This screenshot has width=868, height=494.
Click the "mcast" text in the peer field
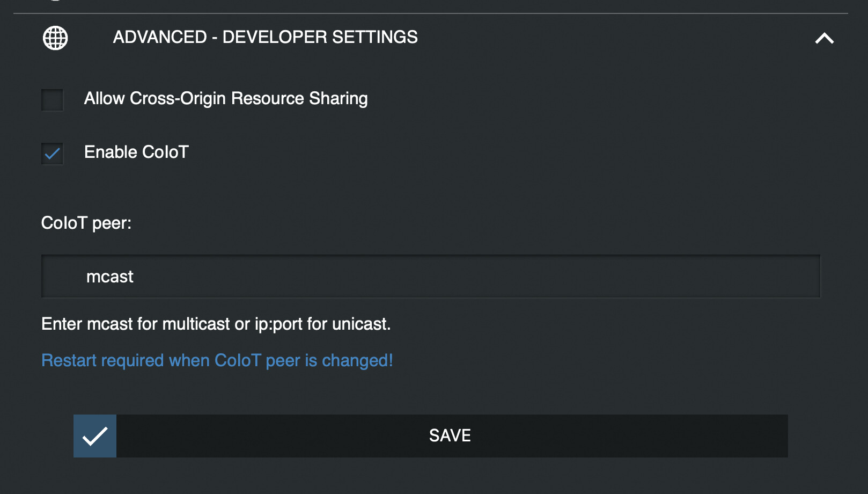click(x=110, y=277)
